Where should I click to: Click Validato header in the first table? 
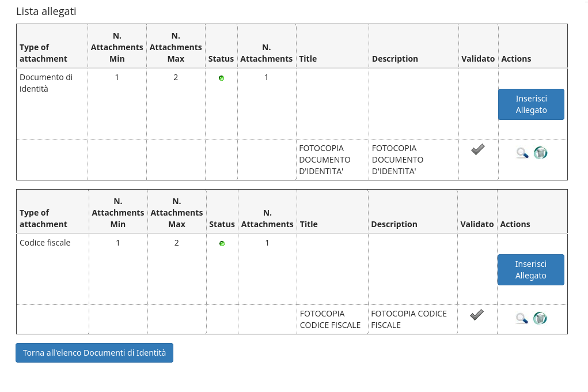[478, 59]
